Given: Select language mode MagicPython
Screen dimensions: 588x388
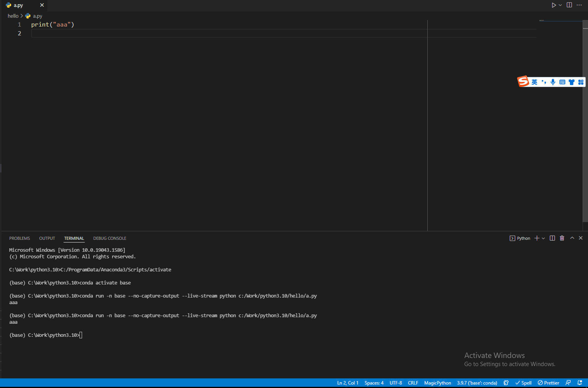Looking at the screenshot, I should coord(437,383).
